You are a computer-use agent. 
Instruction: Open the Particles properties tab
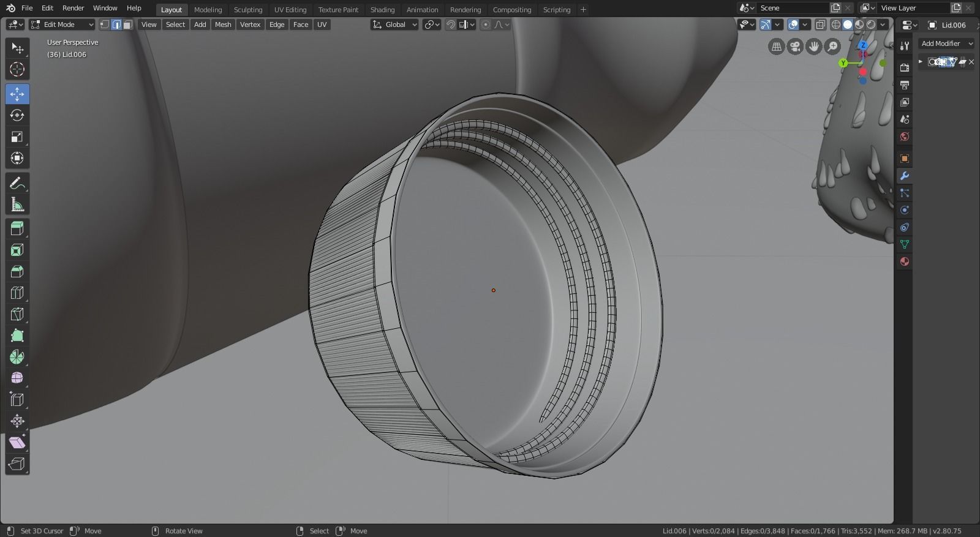pos(905,193)
